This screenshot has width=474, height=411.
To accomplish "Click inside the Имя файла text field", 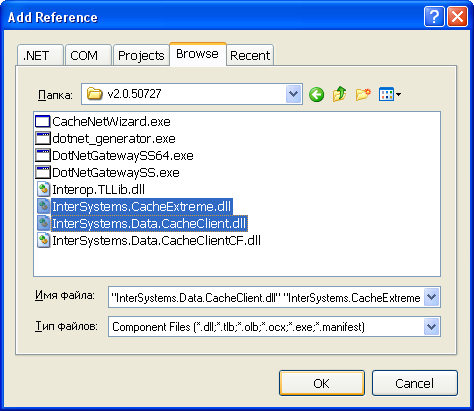I will coord(266,297).
